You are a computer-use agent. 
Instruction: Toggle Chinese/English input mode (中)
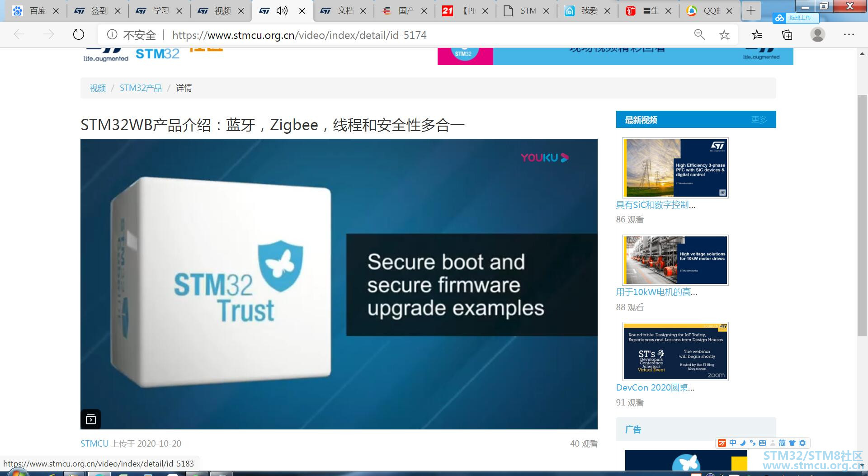pyautogui.click(x=733, y=443)
